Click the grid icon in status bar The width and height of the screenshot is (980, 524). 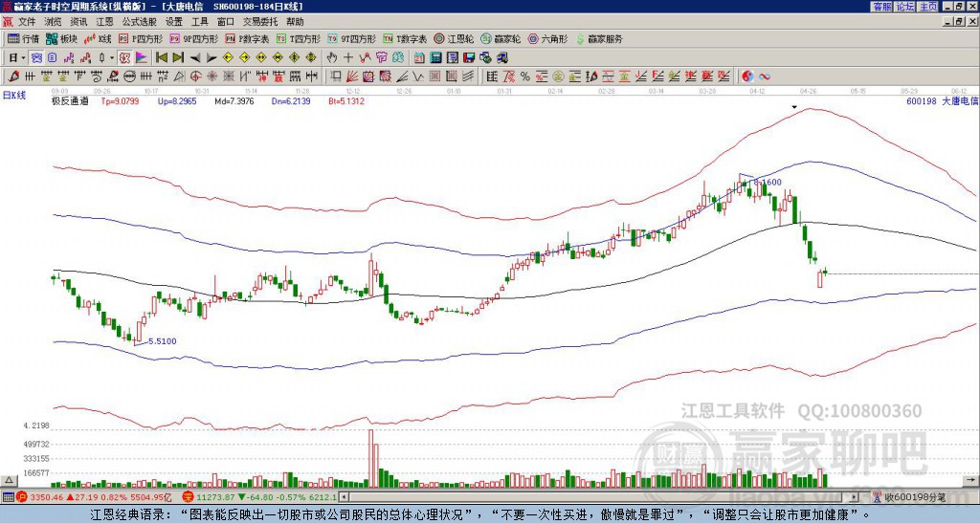tap(8, 497)
